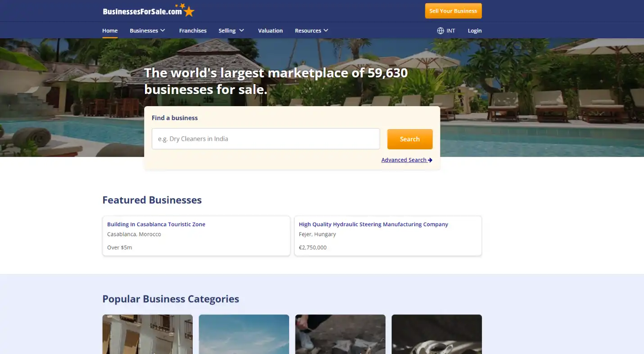Open the first popular category thumbnail with awnings

pyautogui.click(x=148, y=334)
